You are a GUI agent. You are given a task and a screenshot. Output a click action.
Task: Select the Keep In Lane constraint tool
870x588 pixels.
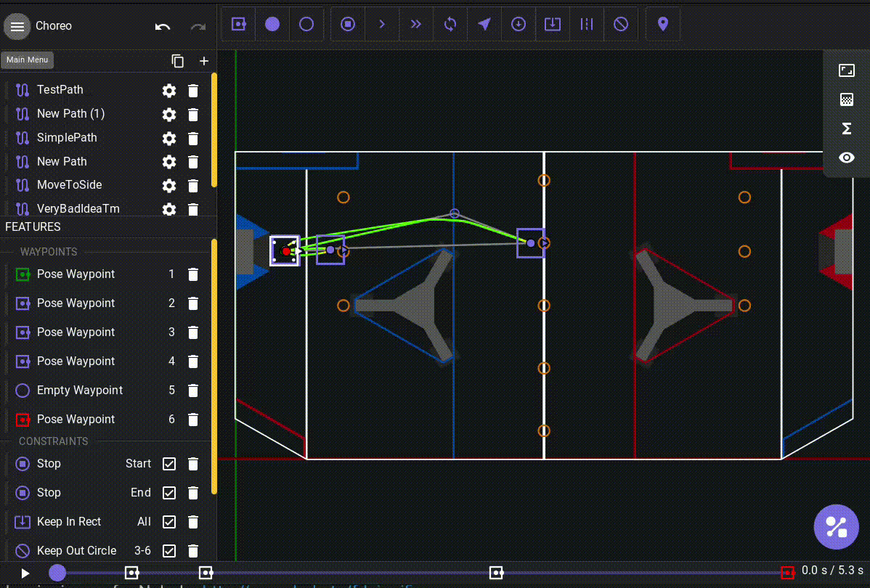click(x=587, y=24)
